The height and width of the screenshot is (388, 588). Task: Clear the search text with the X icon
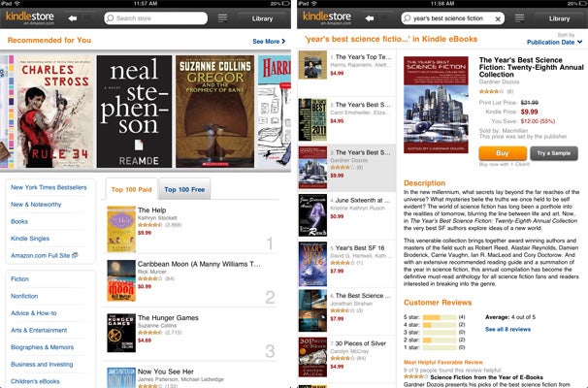coord(498,18)
